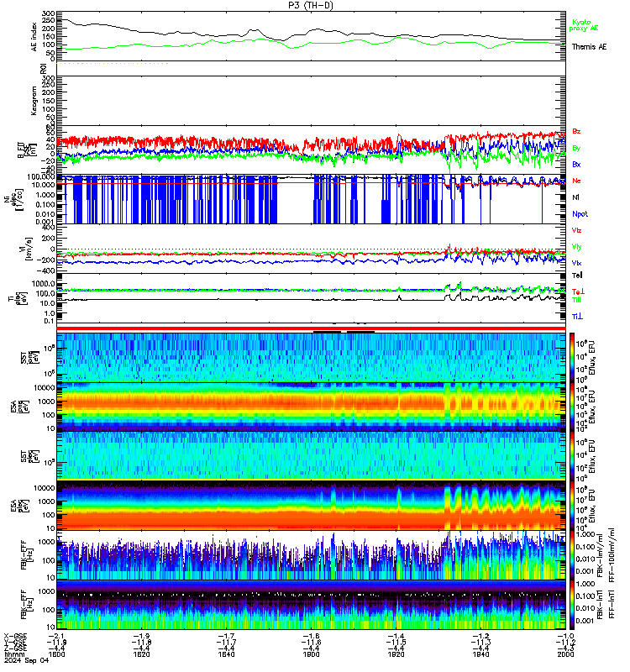Click the upper FBK-FFF electric field spectrogram
The width and height of the screenshot is (630, 672).
click(311, 555)
